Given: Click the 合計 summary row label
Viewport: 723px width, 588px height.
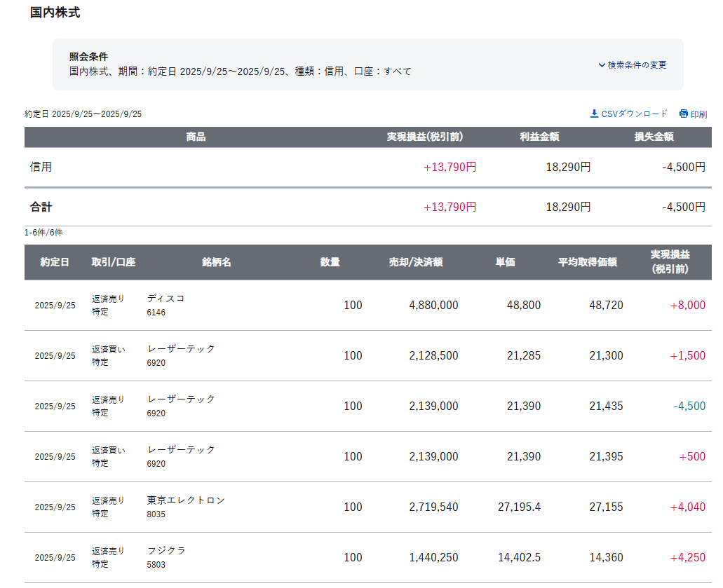Looking at the screenshot, I should [x=41, y=207].
